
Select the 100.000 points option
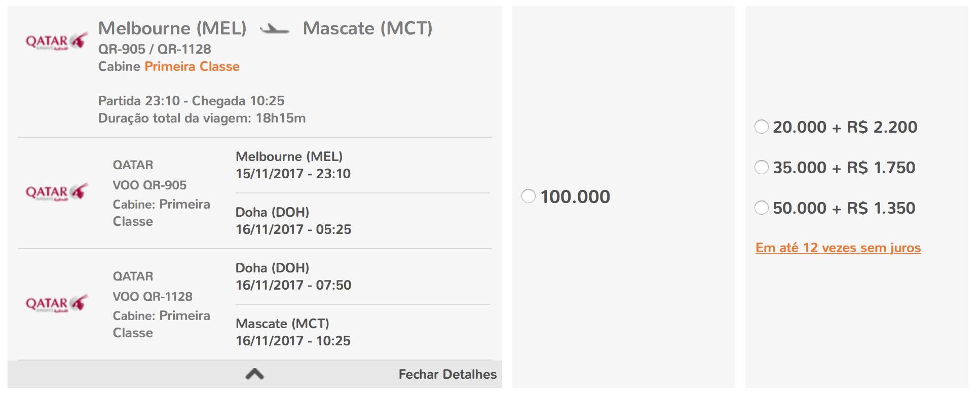point(529,196)
